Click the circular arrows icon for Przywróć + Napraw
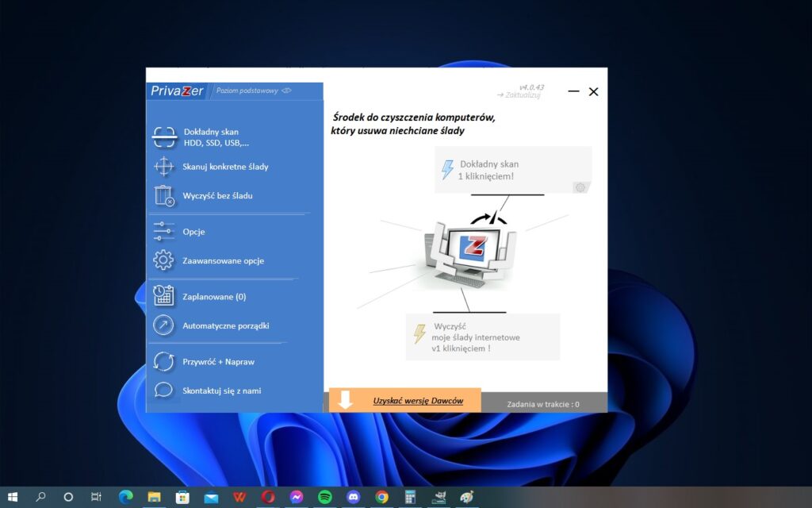The width and height of the screenshot is (812, 508). [163, 361]
